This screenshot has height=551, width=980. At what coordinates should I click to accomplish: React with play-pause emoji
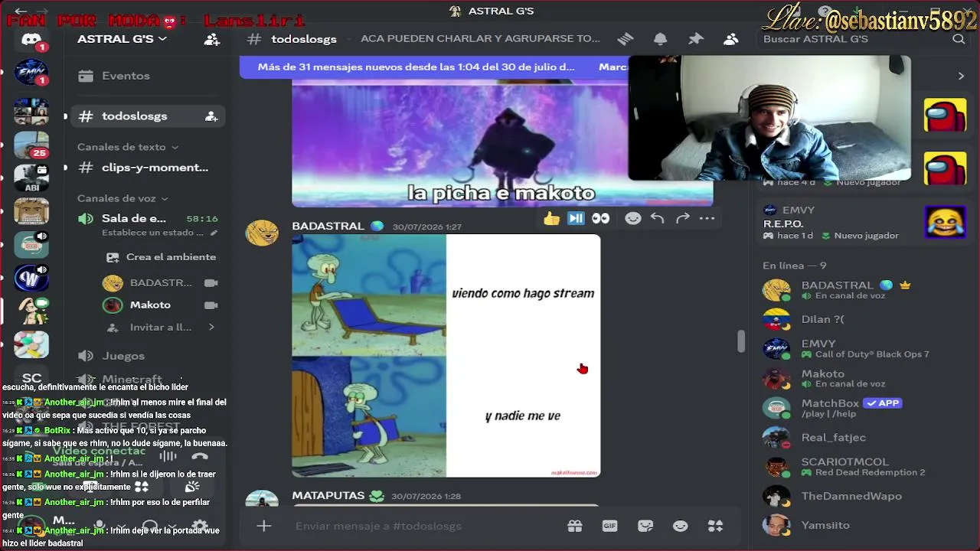576,219
